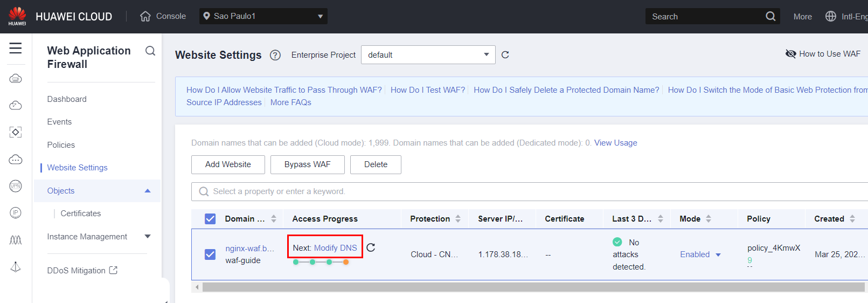Click the Modify DNS link

point(335,248)
